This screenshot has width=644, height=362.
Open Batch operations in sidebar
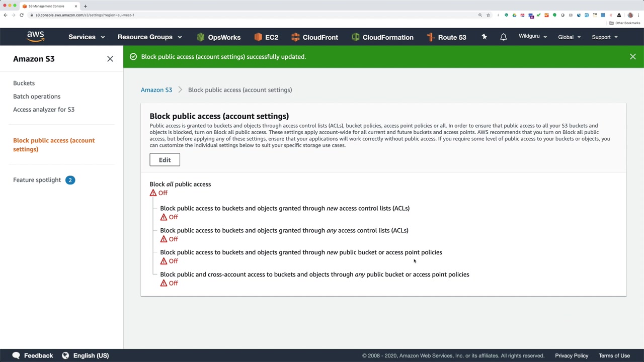coord(37,96)
